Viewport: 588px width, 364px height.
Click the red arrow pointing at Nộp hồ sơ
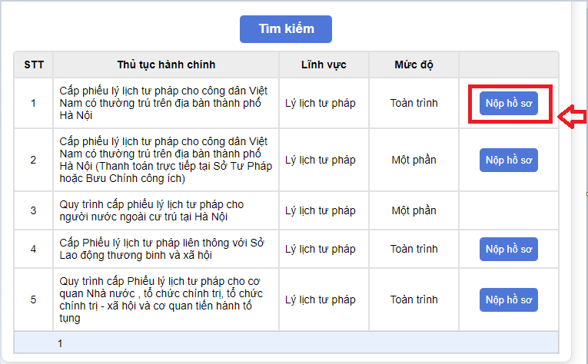tap(573, 117)
